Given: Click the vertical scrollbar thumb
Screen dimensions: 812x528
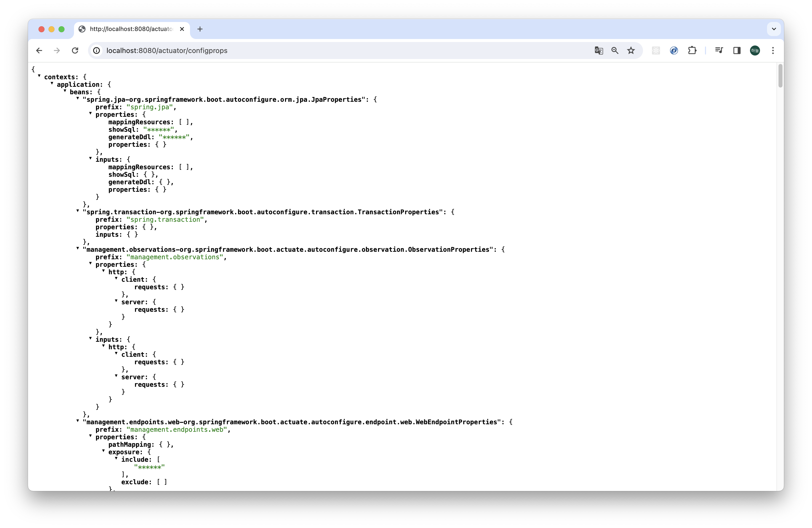Looking at the screenshot, I should [780, 76].
